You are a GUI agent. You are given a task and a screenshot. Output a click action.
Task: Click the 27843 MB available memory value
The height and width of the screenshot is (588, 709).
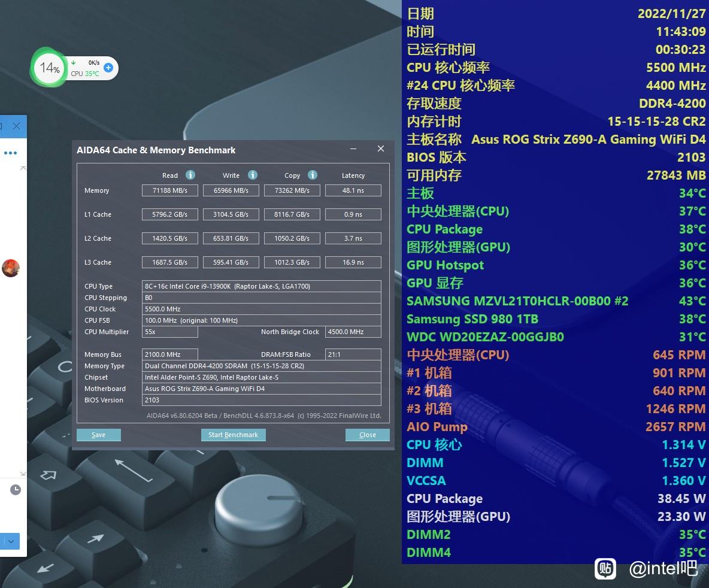676,175
